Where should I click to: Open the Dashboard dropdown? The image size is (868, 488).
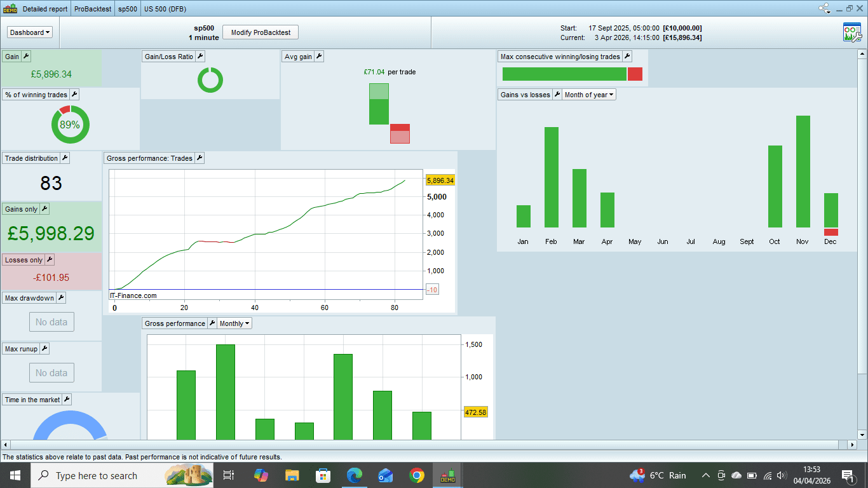tap(30, 32)
